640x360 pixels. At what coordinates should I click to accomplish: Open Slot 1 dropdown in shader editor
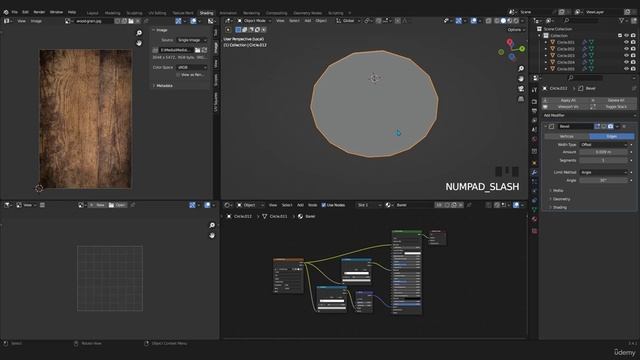[369, 205]
